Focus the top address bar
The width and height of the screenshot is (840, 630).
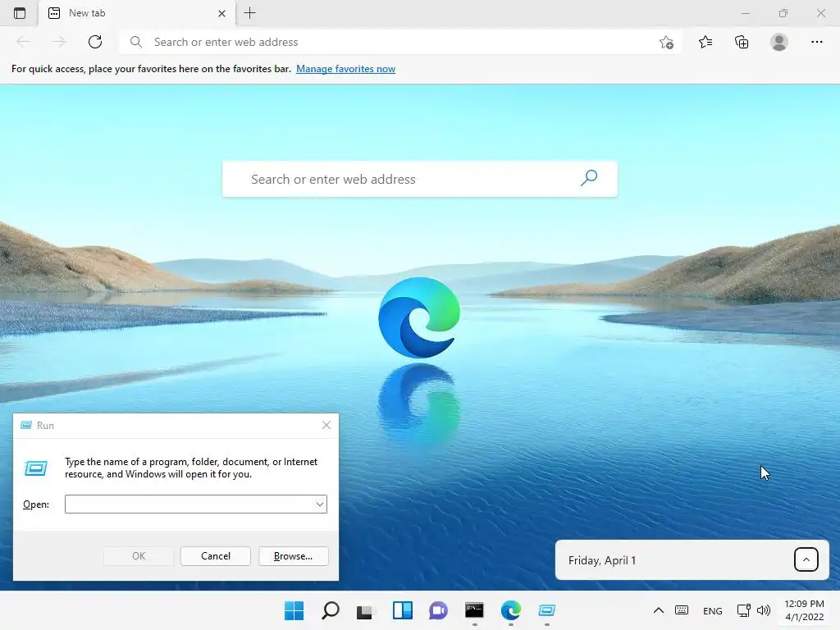click(399, 42)
